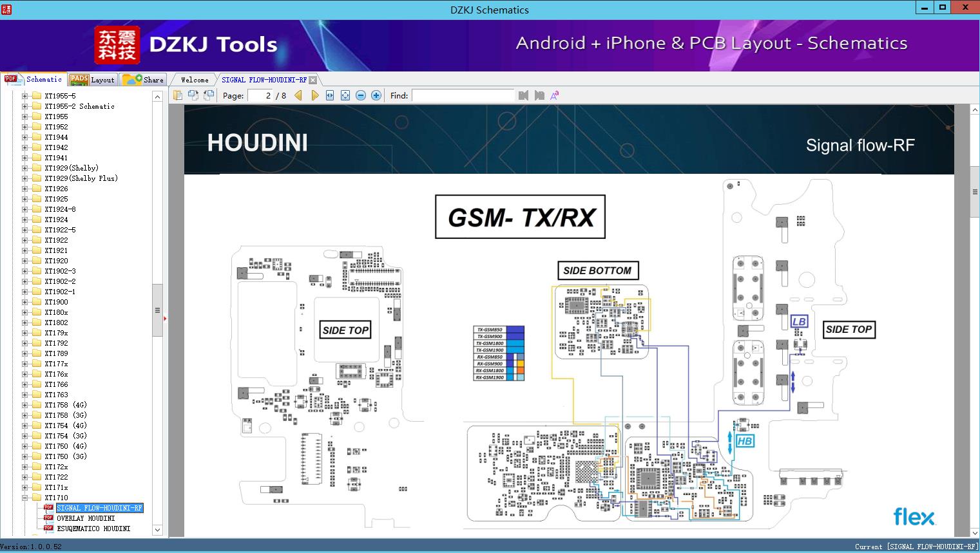Click the OVERLAY HOUDINI PDF file icon

48,518
